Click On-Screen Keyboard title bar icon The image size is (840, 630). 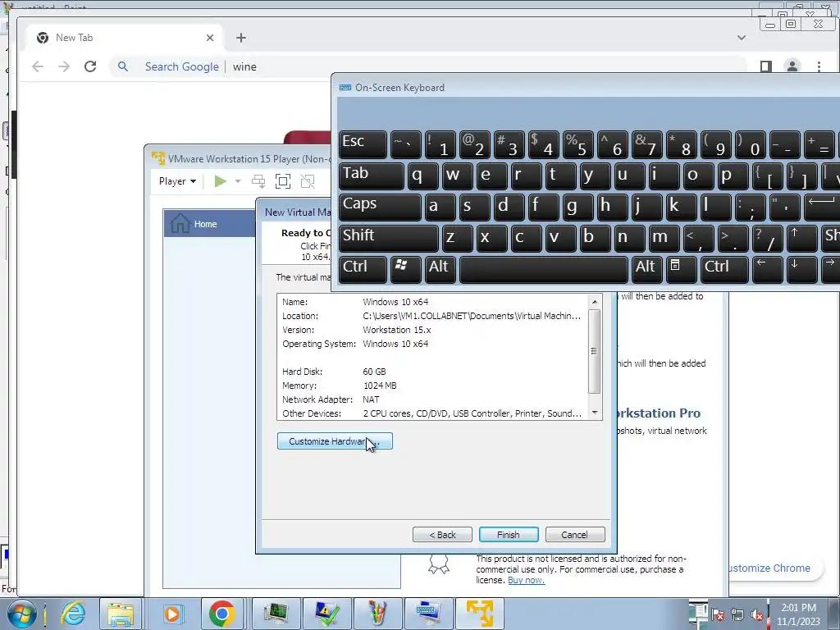(x=345, y=87)
